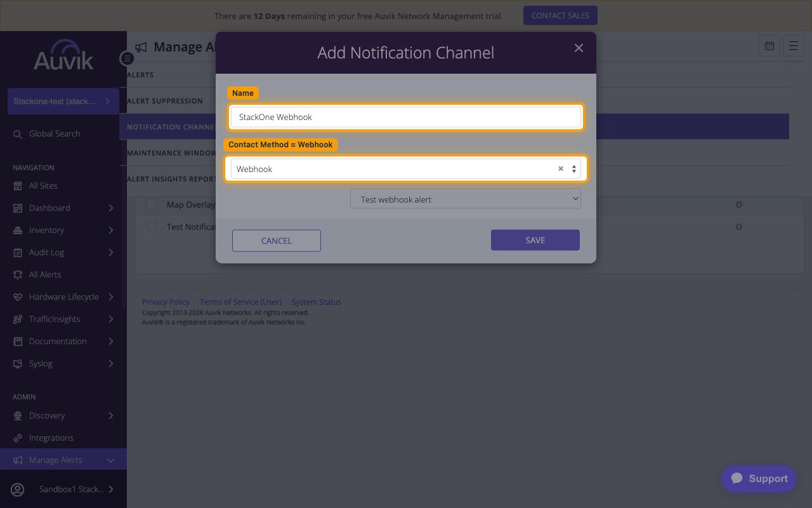Screen dimensions: 812x508
Task: Click the Global Search magnifier icon
Action: tap(18, 134)
